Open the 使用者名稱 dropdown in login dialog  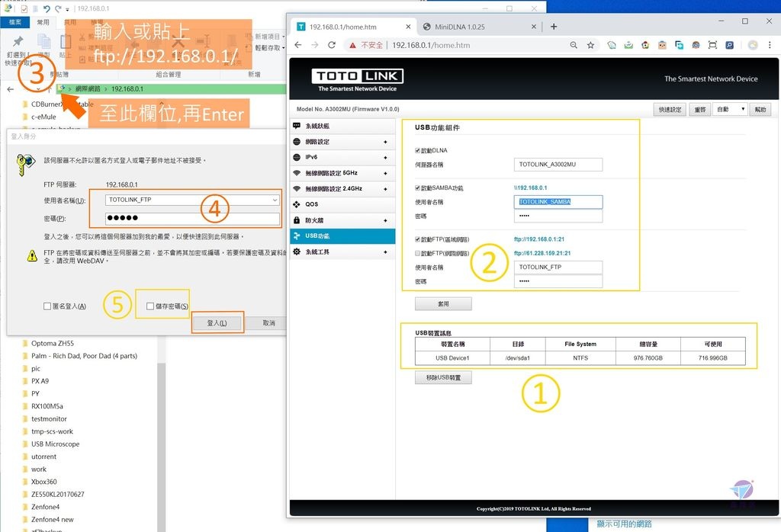[x=275, y=200]
